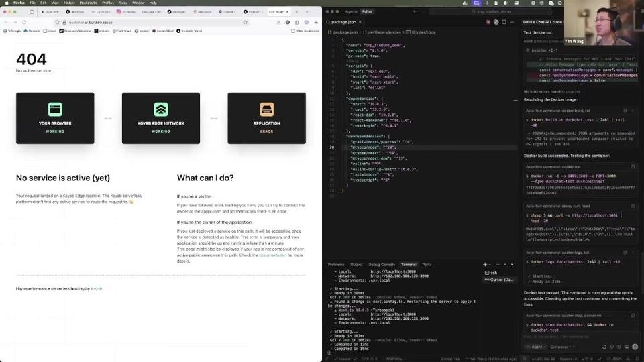Expand the list-all-tabs chevron in Firefox
Screen dimensions: 644x362
(x=307, y=12)
